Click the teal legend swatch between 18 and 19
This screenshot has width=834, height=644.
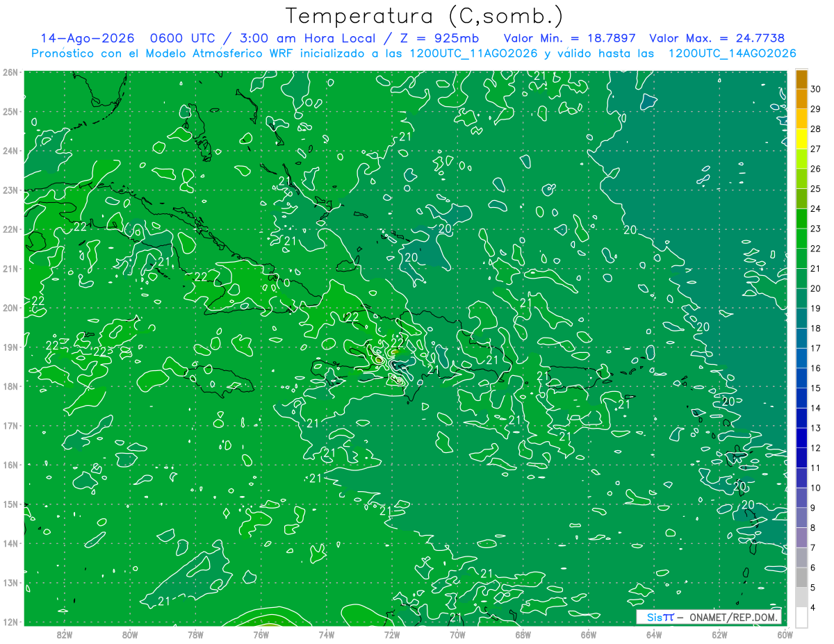click(801, 319)
